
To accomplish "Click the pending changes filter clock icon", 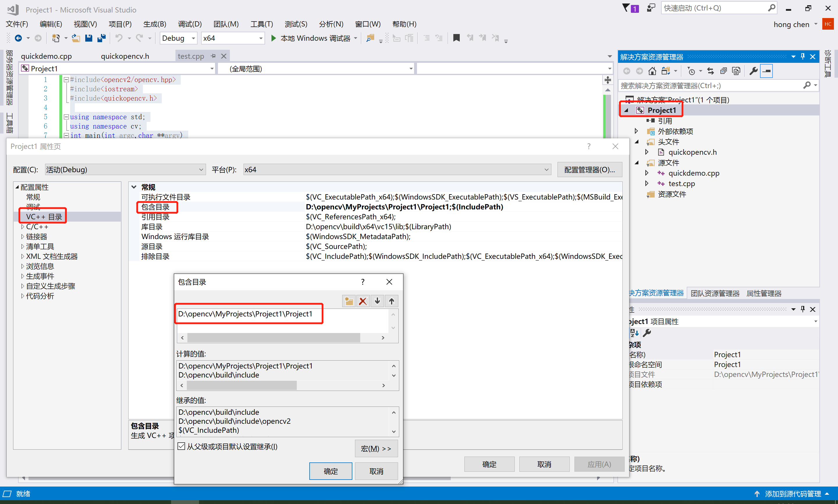I will pyautogui.click(x=691, y=71).
